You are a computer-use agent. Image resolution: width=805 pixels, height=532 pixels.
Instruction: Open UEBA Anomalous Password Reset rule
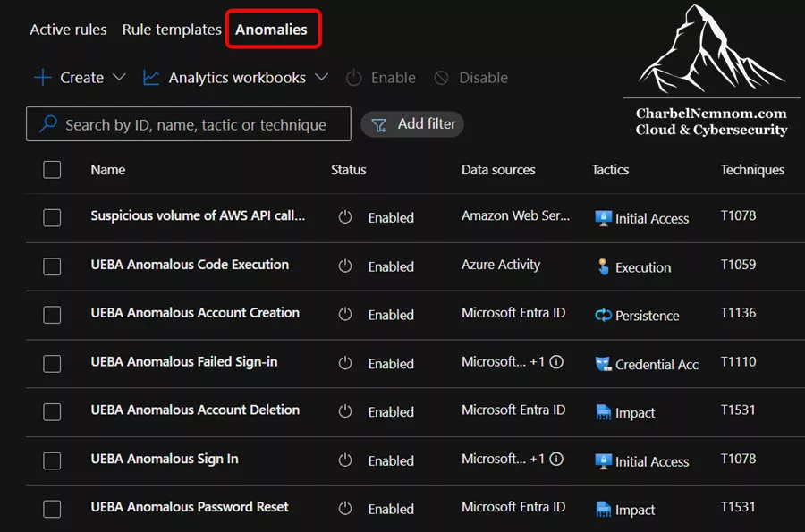pos(190,507)
